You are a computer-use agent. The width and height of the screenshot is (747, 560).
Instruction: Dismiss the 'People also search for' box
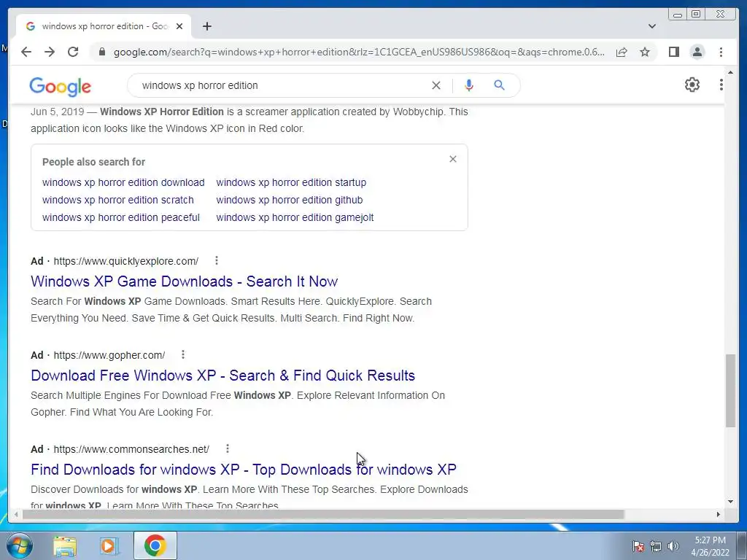452,159
